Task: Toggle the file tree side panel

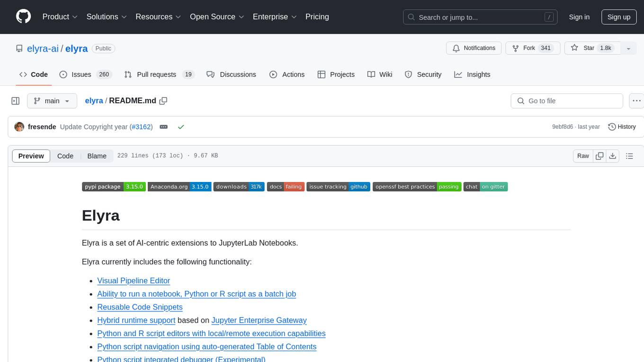Action: click(x=16, y=101)
